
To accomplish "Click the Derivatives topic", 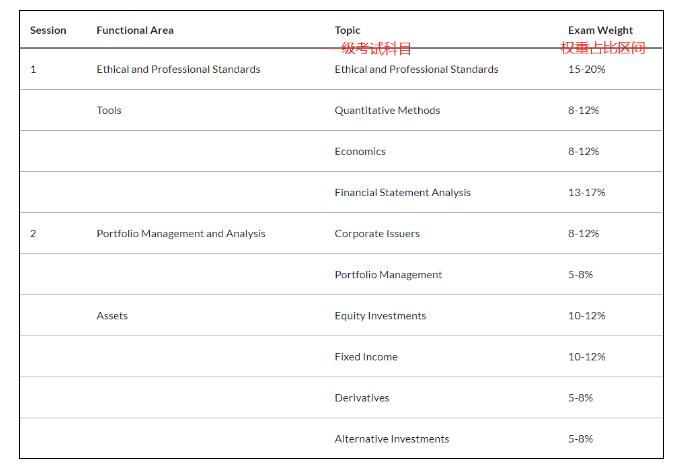I will tap(364, 397).
